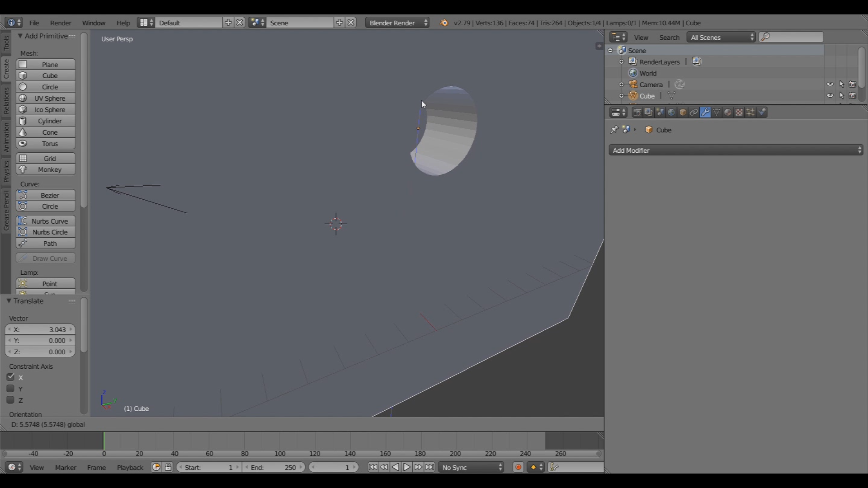This screenshot has height=488, width=868.
Task: Open the World properties (globe icon)
Action: (x=671, y=113)
